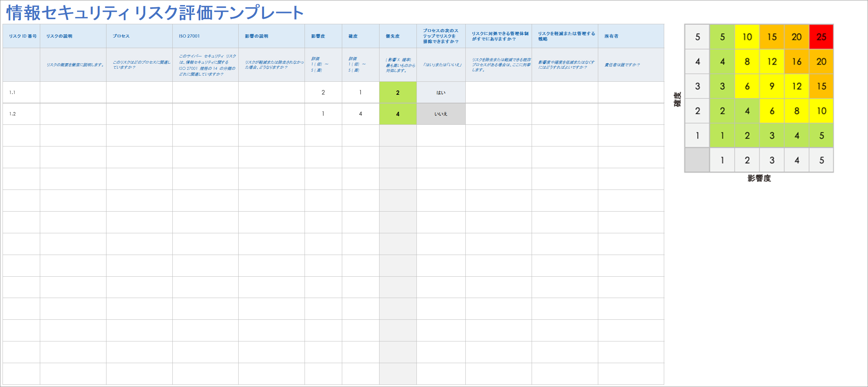
Task: Select risk ID cell 1.1
Action: (21, 92)
